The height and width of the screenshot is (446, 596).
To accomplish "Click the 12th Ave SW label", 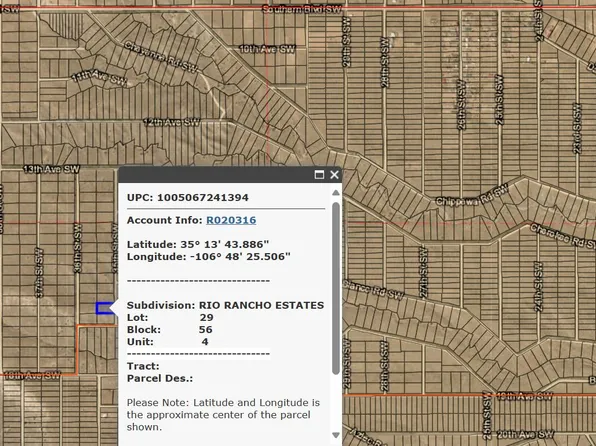I will tap(172, 122).
